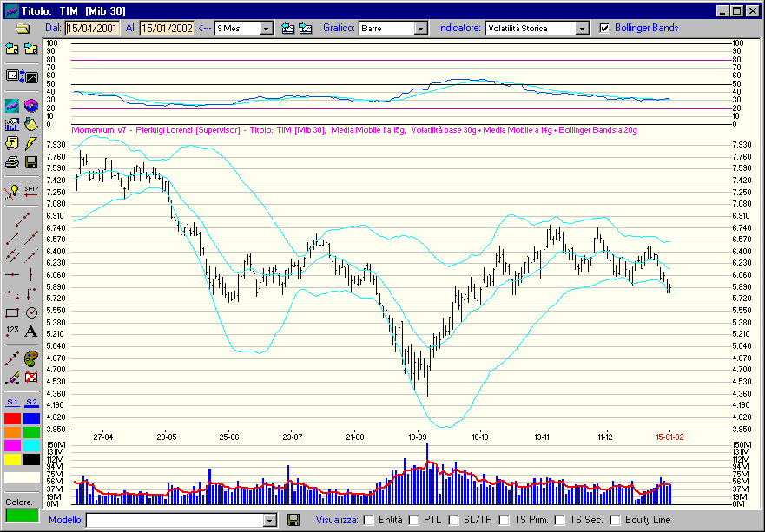The height and width of the screenshot is (532, 765).
Task: Open the Modello dropdown arrow
Action: coord(270,521)
